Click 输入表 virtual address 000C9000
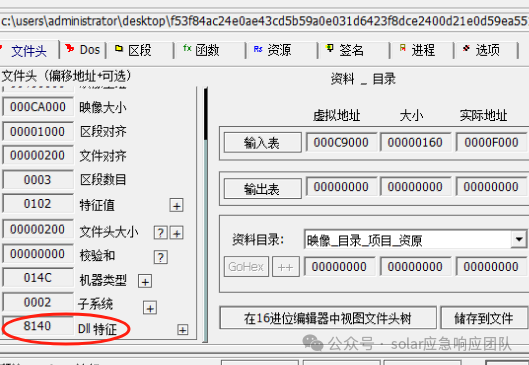 pos(341,142)
